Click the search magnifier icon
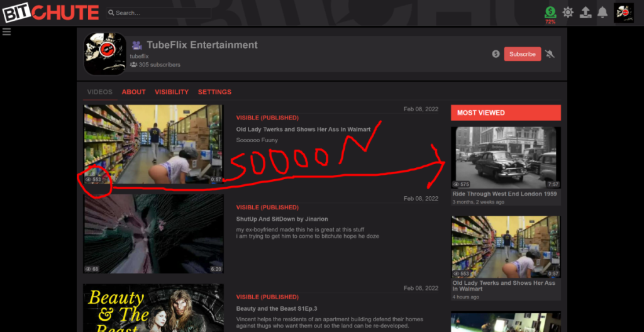Viewport: 644px width, 332px height. [111, 13]
